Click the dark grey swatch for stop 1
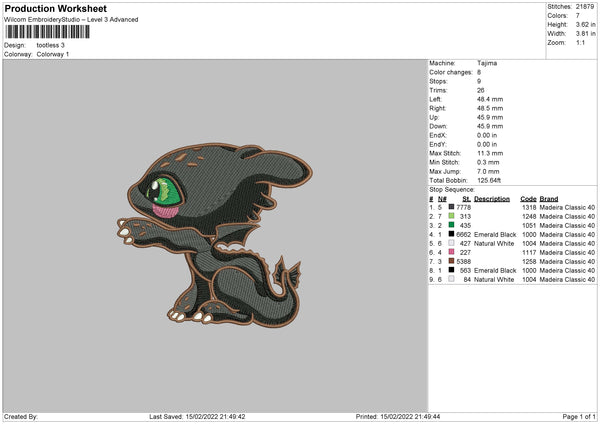600x424 pixels. (x=451, y=207)
